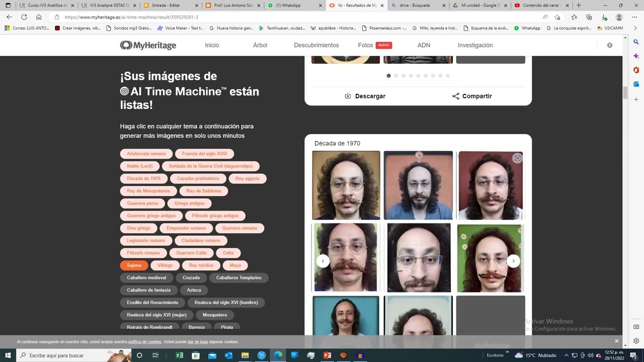Open the new tab plus button
This screenshot has height=362, width=644.
[579, 5]
